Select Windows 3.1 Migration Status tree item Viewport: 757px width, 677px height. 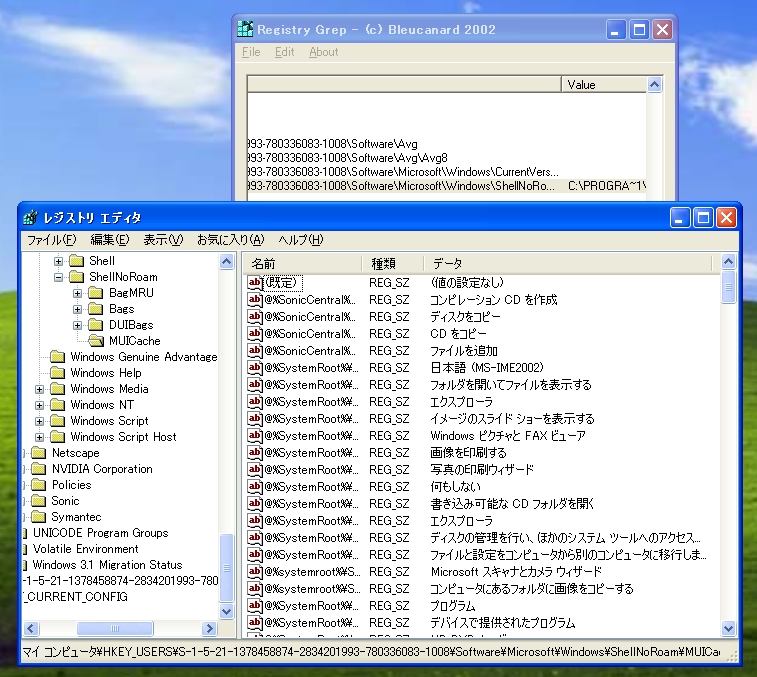click(107, 565)
